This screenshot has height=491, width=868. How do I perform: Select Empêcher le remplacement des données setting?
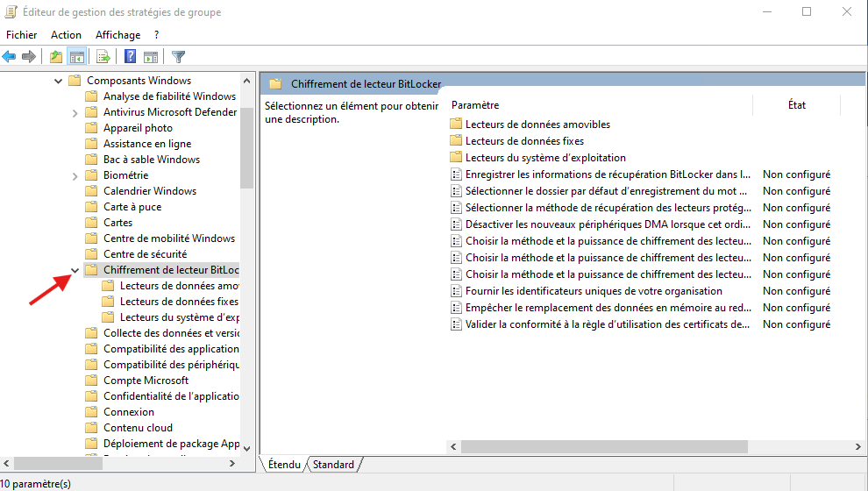click(x=608, y=307)
